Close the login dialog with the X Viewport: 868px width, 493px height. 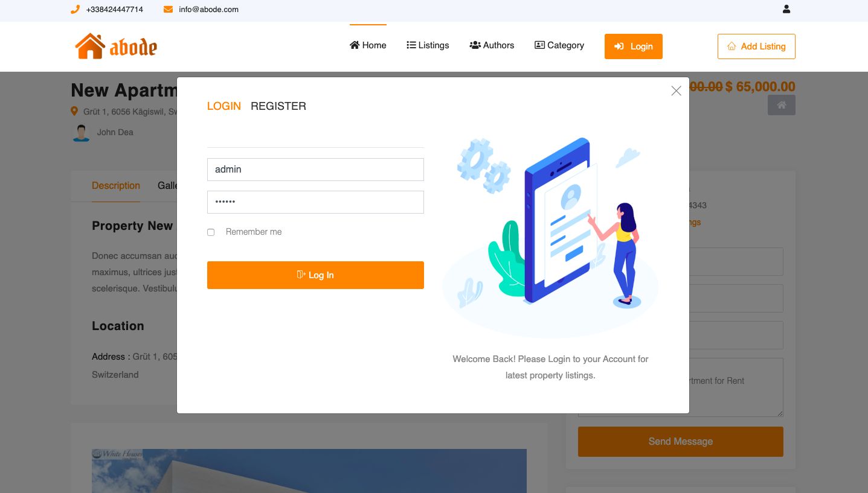point(676,91)
